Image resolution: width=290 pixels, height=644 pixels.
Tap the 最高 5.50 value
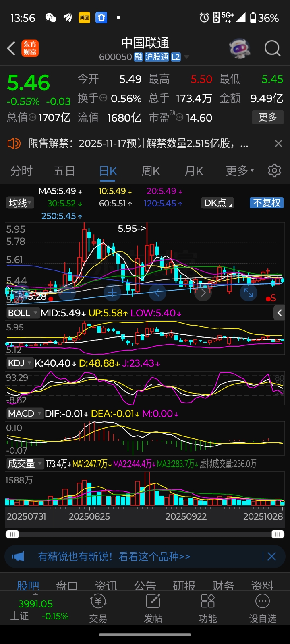[x=201, y=79]
